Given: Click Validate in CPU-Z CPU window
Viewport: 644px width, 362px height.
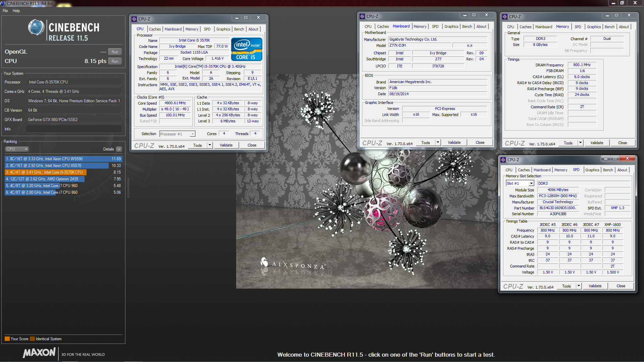Looking at the screenshot, I should [x=226, y=145].
